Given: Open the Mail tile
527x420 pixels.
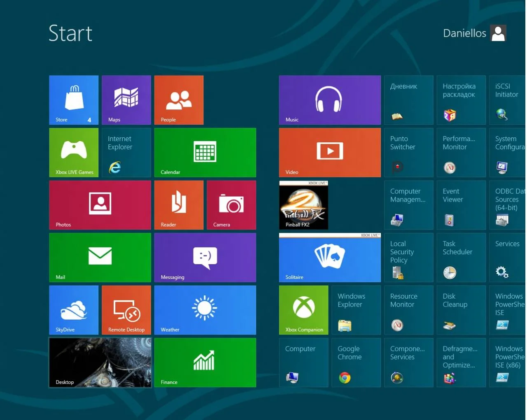Looking at the screenshot, I should pos(100,258).
